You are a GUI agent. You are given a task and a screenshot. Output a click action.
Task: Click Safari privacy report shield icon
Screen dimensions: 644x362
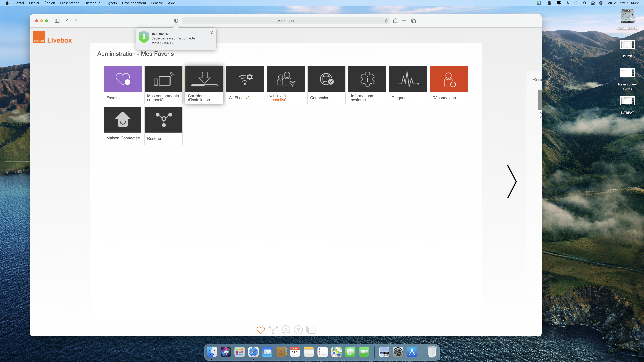point(176,21)
